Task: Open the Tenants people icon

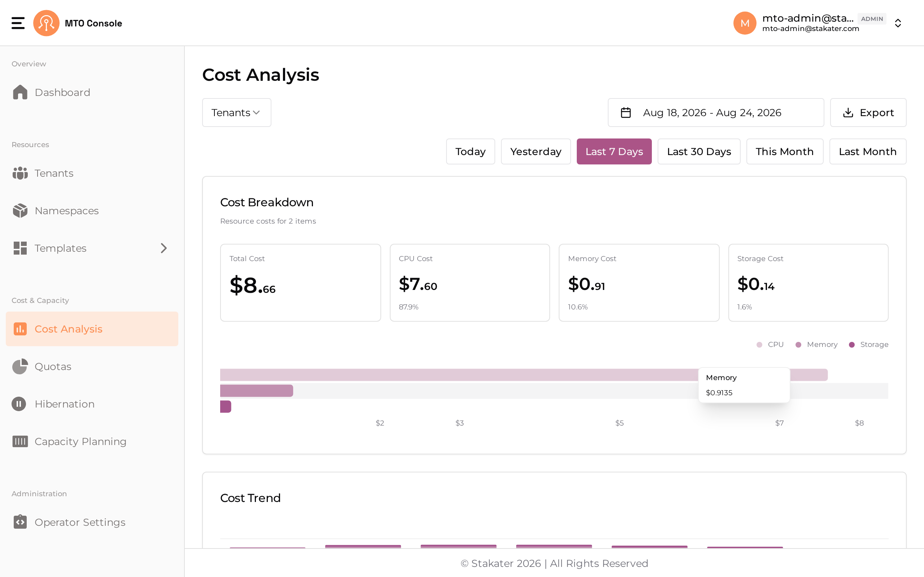Action: pos(20,173)
